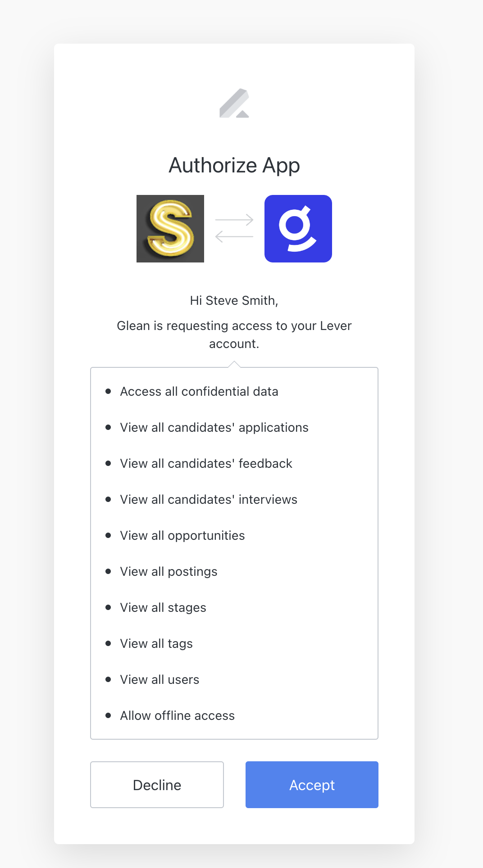
Task: Click the 'View all opportunities' list item
Action: [182, 535]
